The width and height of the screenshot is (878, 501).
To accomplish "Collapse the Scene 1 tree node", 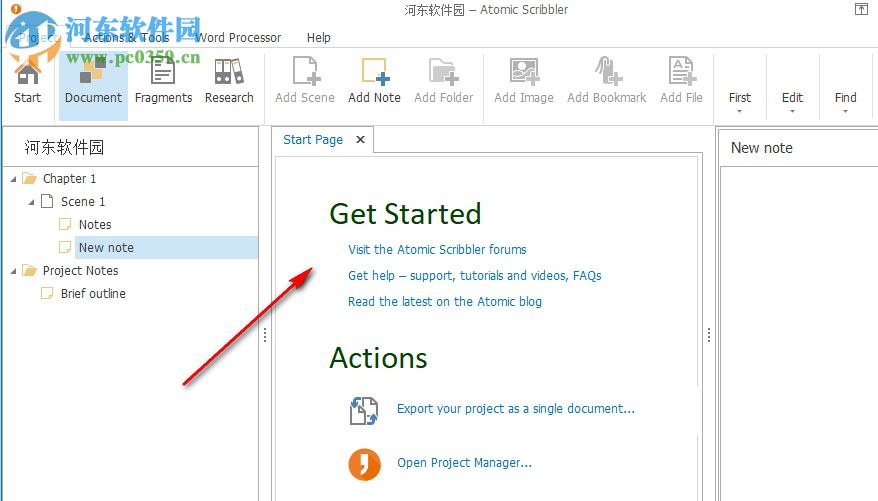I will [31, 202].
